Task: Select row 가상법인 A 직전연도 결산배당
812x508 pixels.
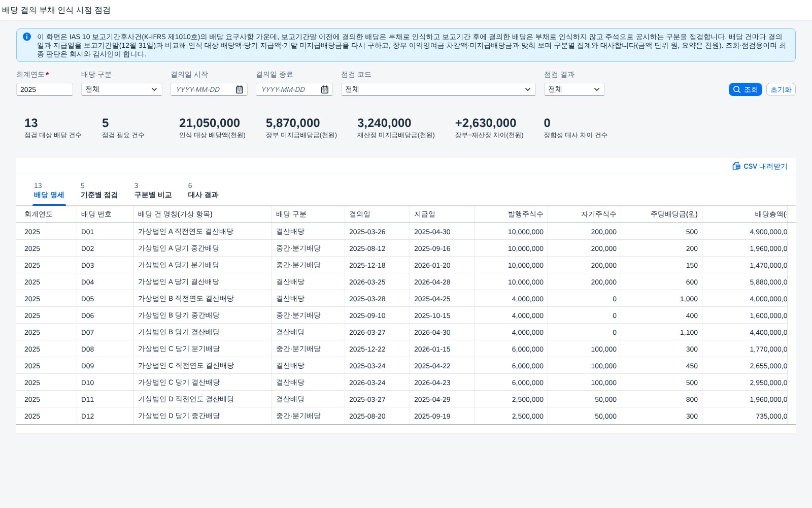Action: [x=406, y=232]
